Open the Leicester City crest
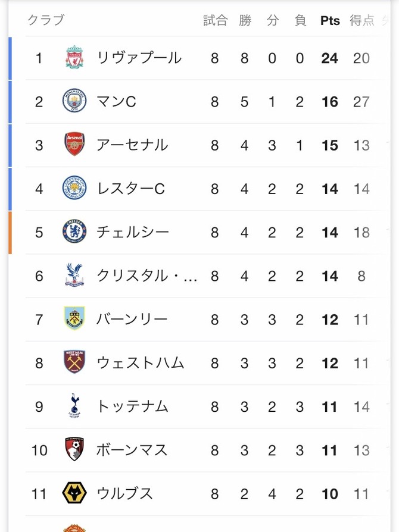 click(x=74, y=187)
